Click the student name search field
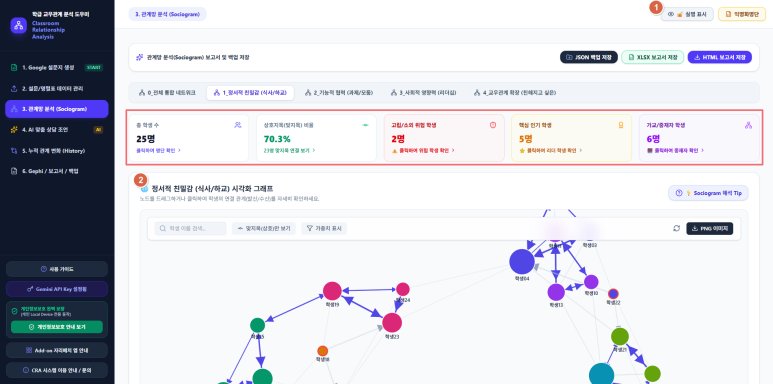The height and width of the screenshot is (384, 773). click(x=190, y=228)
